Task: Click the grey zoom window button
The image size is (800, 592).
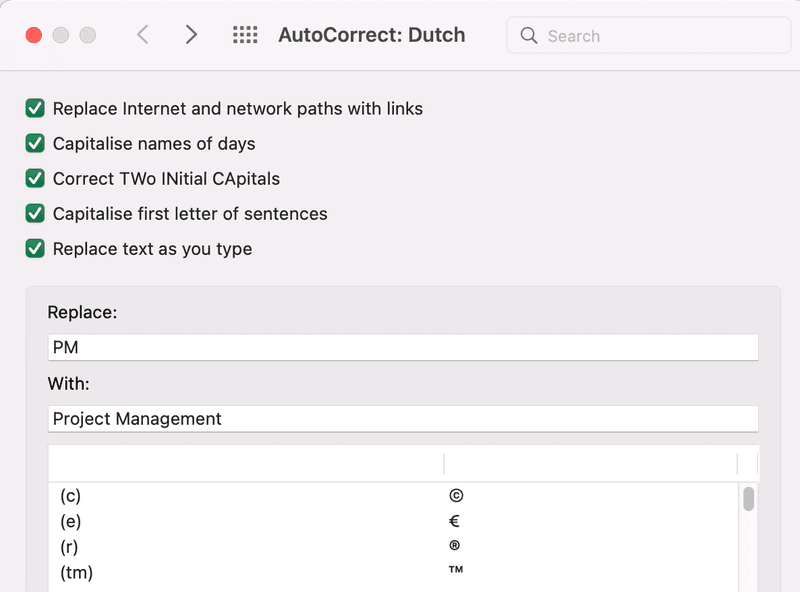Action: [x=88, y=35]
